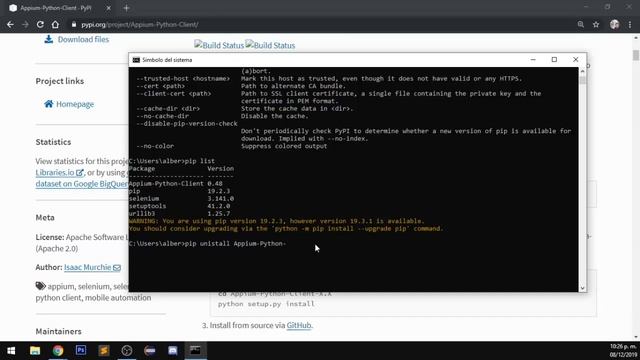Image resolution: width=640 pixels, height=360 pixels.
Task: Click the 'setuptools 41.2.0' row in terminal
Action: (180, 206)
